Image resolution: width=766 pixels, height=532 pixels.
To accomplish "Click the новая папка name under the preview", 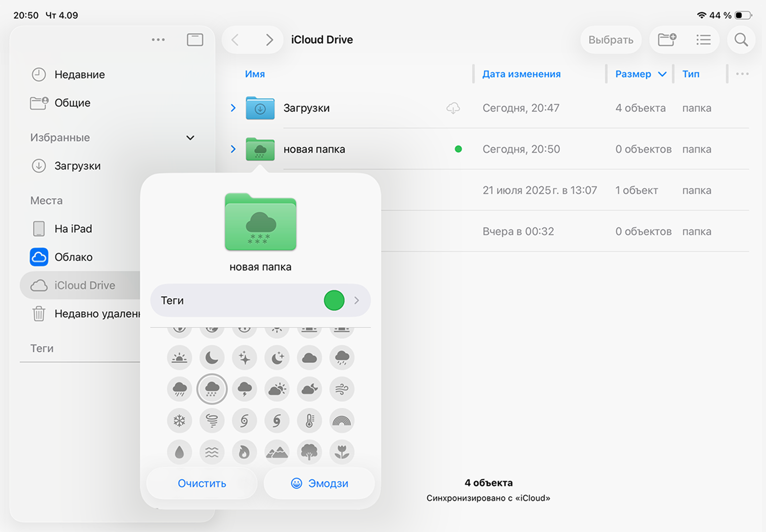I will coord(261,267).
